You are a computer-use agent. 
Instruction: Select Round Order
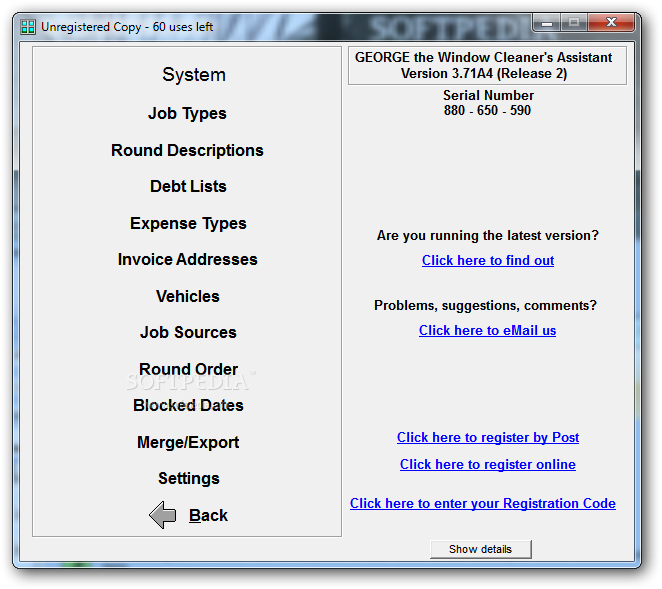click(188, 369)
